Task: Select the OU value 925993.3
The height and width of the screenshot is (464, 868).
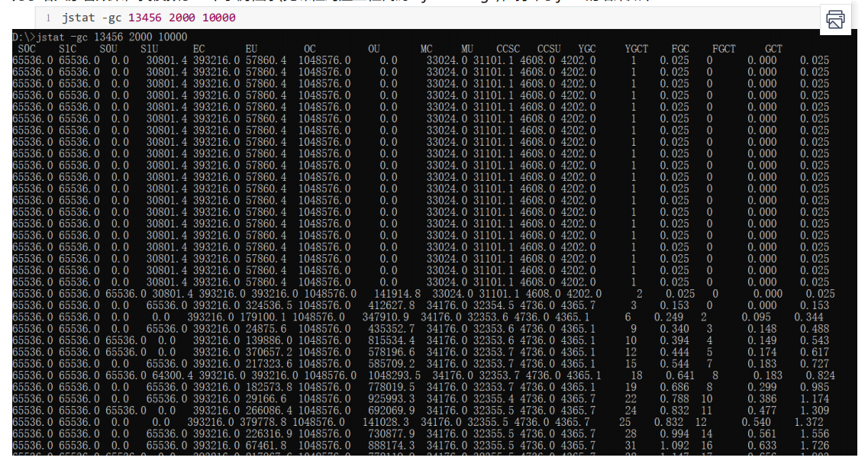Action: point(392,398)
